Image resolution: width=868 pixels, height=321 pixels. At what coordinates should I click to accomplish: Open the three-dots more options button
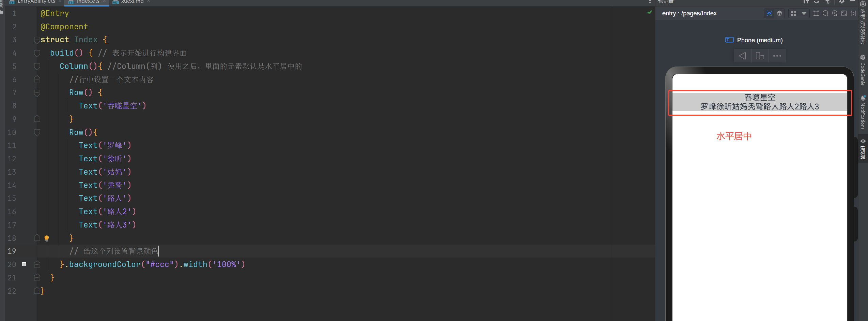777,56
